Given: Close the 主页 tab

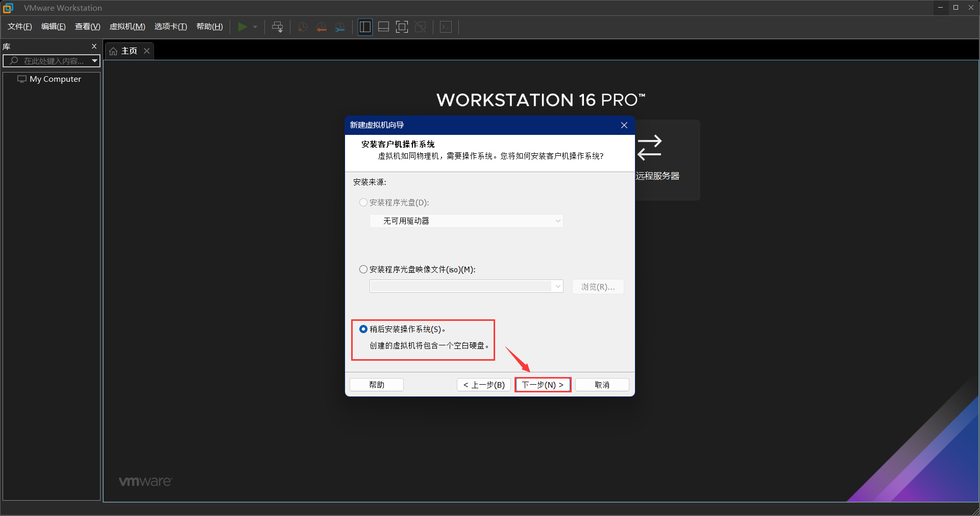Looking at the screenshot, I should (146, 51).
